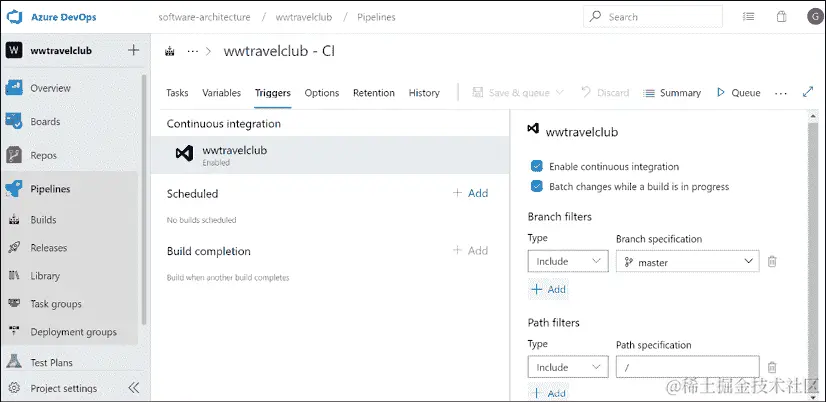826x402 pixels.
Task: Switch to the Options tab
Action: point(321,93)
